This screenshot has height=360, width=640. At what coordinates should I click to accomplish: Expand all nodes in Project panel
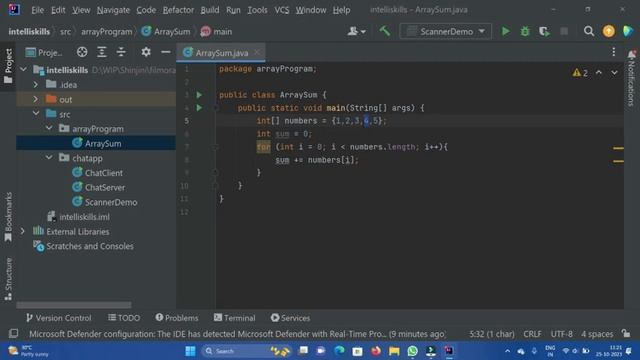(x=102, y=52)
